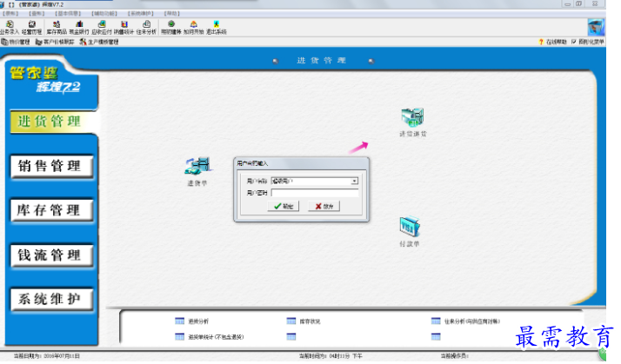Open the 销售统计 toolbar icon

pyautogui.click(x=124, y=27)
